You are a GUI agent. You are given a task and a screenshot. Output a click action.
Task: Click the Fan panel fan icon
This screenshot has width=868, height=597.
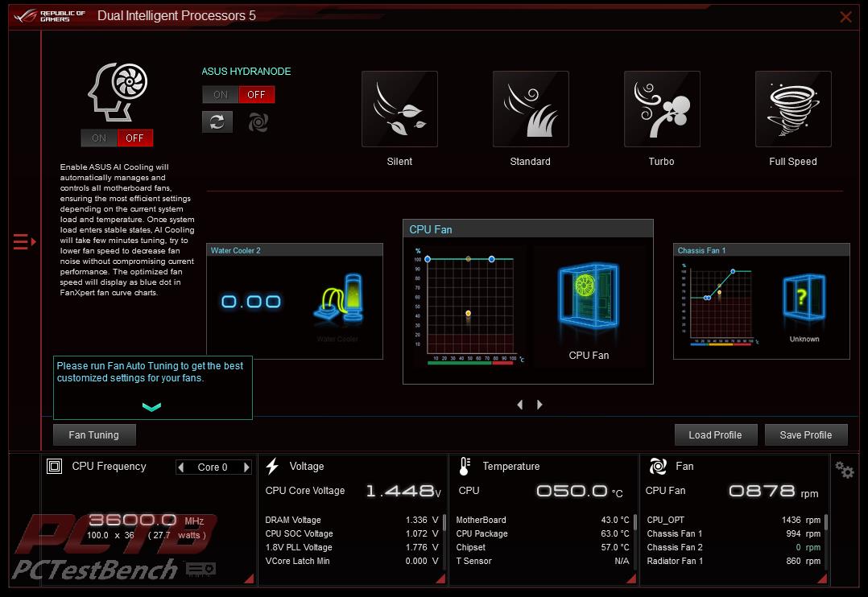coord(658,467)
